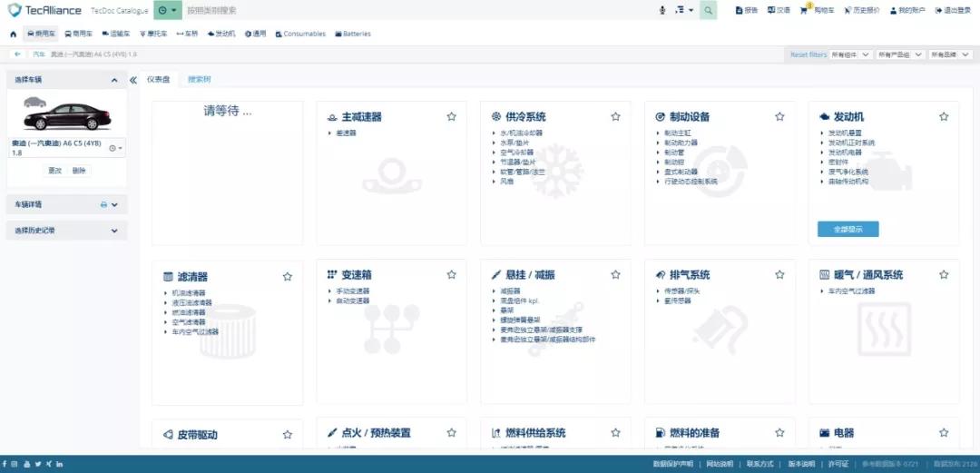Image resolution: width=980 pixels, height=473 pixels.
Task: Toggle favorite star on 供冷系统 card
Action: click(615, 116)
